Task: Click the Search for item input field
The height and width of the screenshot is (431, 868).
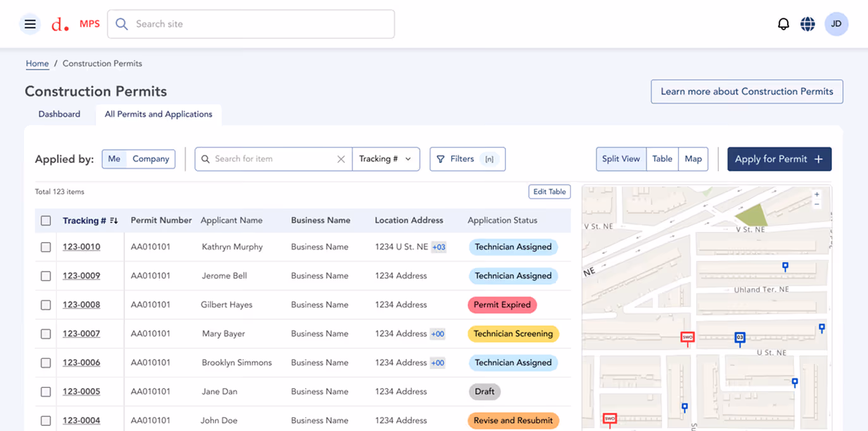Action: click(x=272, y=159)
